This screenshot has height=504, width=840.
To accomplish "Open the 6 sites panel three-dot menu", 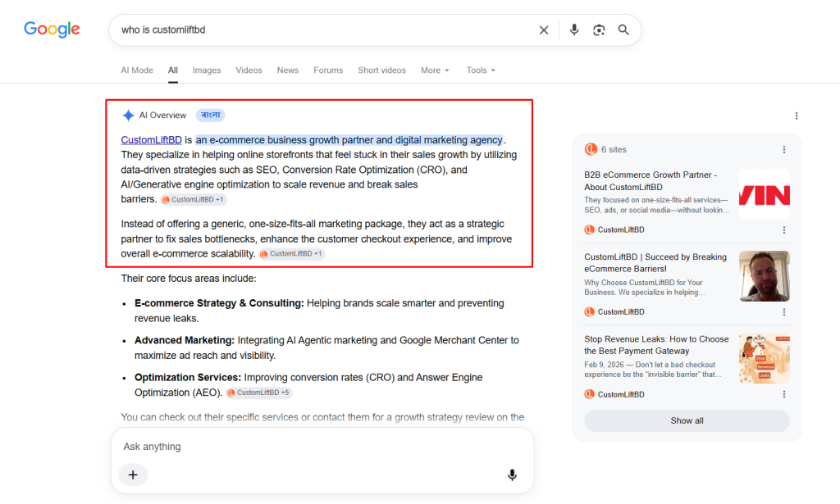I will [783, 150].
